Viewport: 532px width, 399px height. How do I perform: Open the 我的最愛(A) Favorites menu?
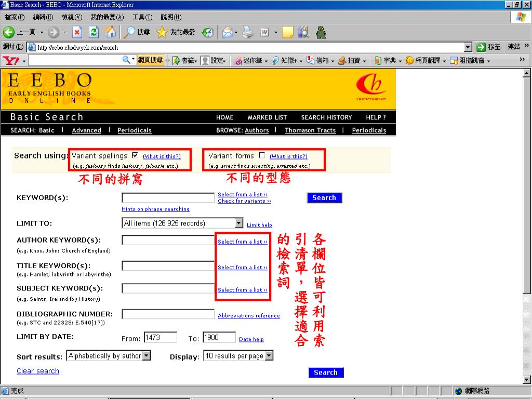[107, 17]
